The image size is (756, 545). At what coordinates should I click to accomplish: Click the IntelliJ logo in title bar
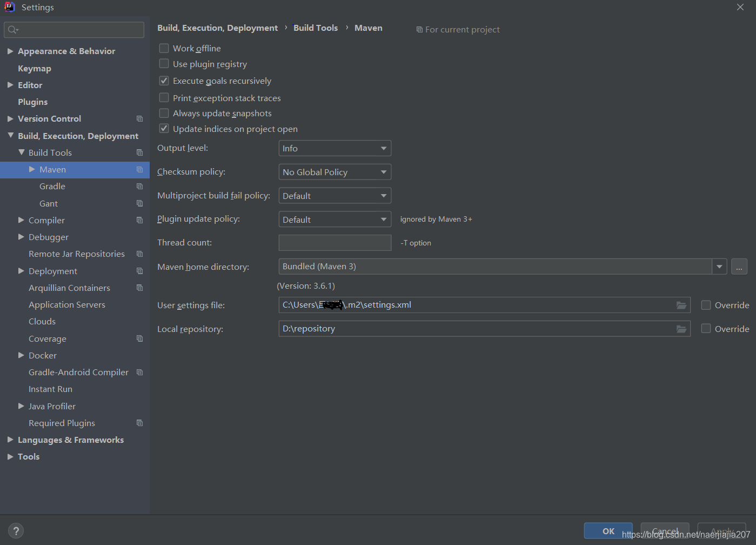click(10, 7)
